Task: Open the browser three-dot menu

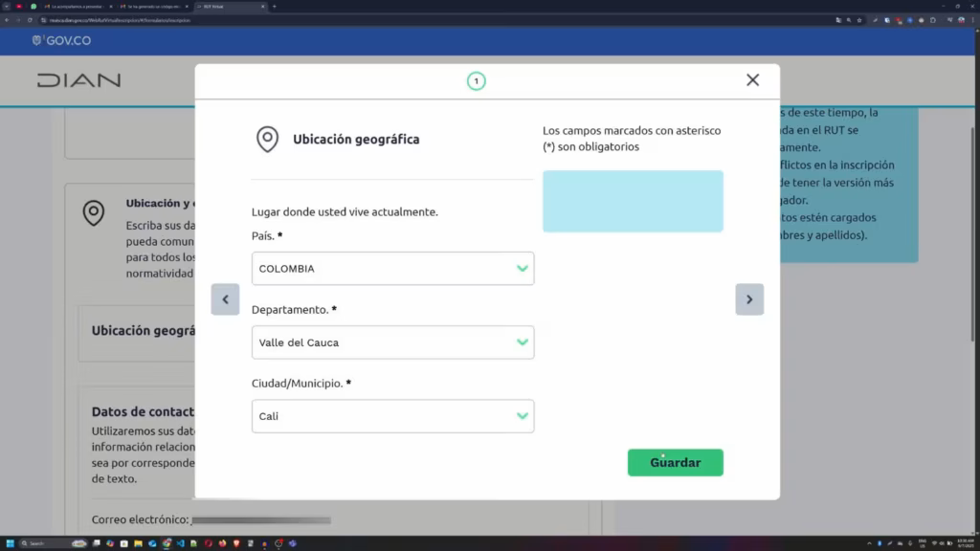Action: (x=972, y=20)
